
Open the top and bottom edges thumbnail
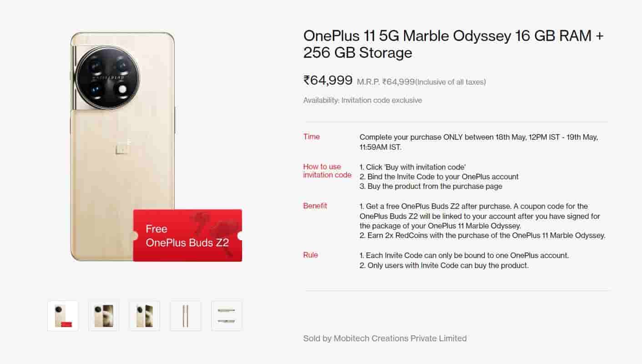226,315
